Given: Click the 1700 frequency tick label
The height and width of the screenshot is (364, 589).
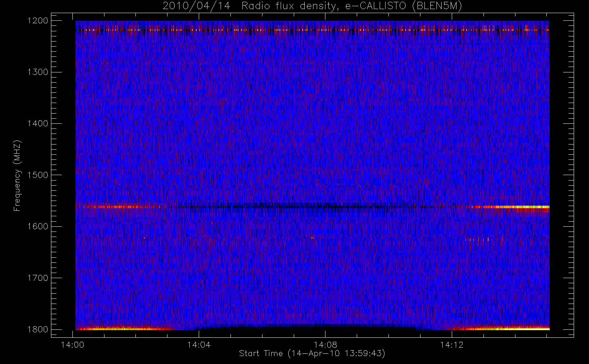Looking at the screenshot, I should click(x=38, y=278).
